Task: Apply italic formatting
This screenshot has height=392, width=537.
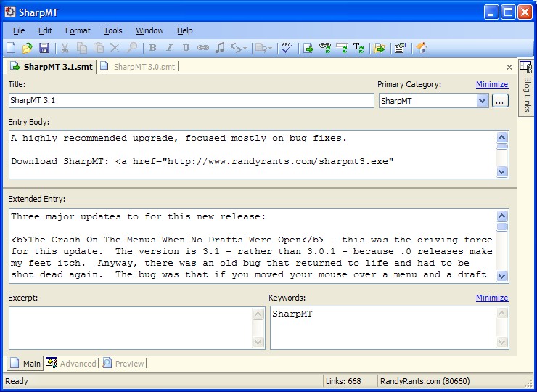Action: (169, 48)
